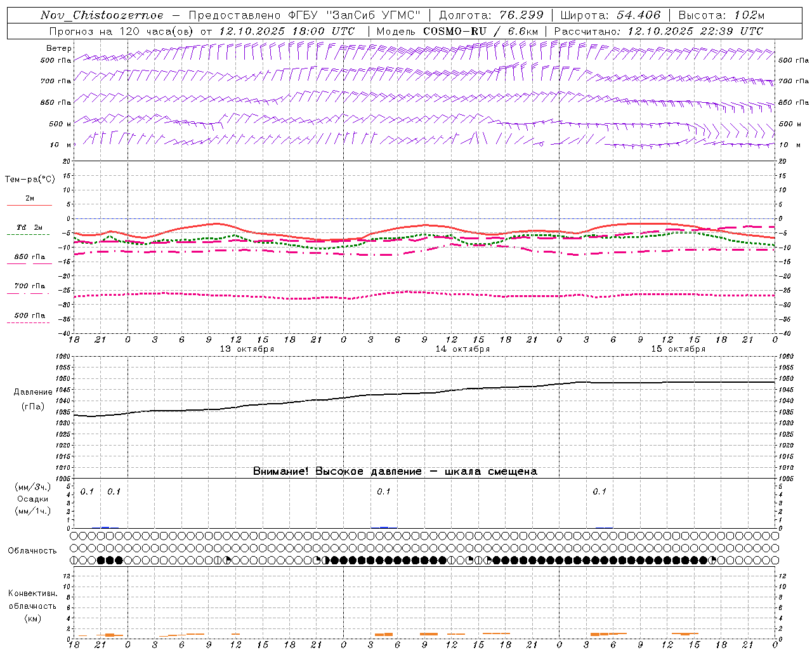Click the "Ветер" wind panel label
Image resolution: width=812 pixels, height=650 pixels.
(x=58, y=48)
